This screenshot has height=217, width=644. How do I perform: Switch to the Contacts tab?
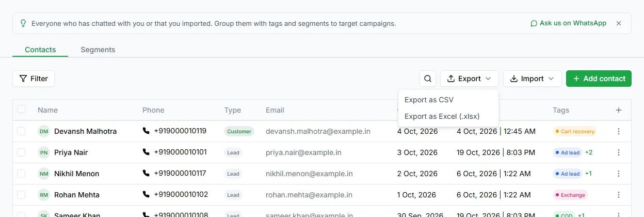(40, 50)
